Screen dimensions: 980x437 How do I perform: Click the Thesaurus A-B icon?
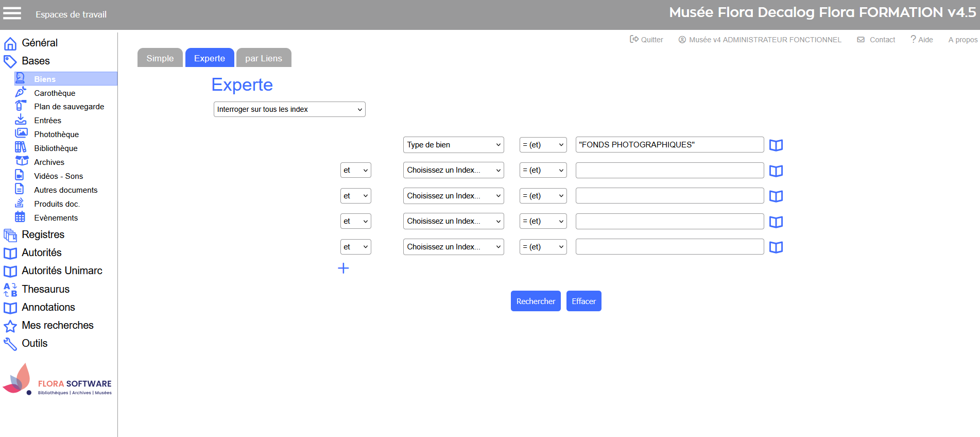coord(10,290)
